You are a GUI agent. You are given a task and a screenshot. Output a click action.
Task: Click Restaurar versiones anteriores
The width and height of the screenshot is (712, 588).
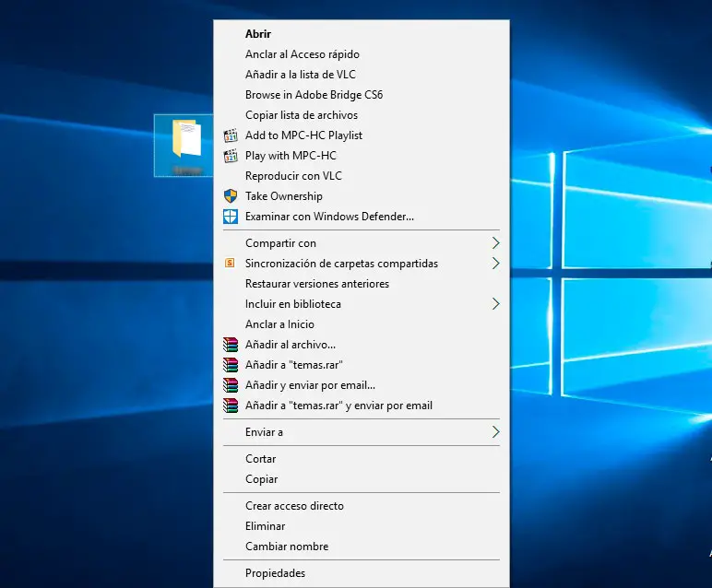coord(316,284)
